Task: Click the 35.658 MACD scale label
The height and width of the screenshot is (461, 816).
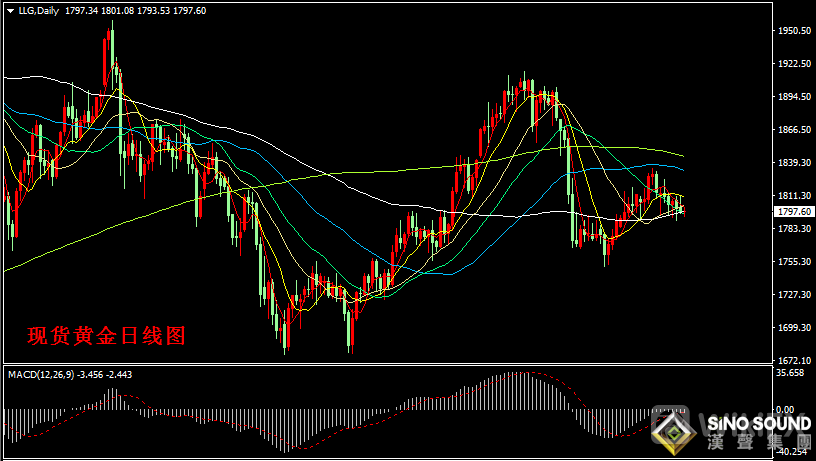Action: (x=792, y=373)
